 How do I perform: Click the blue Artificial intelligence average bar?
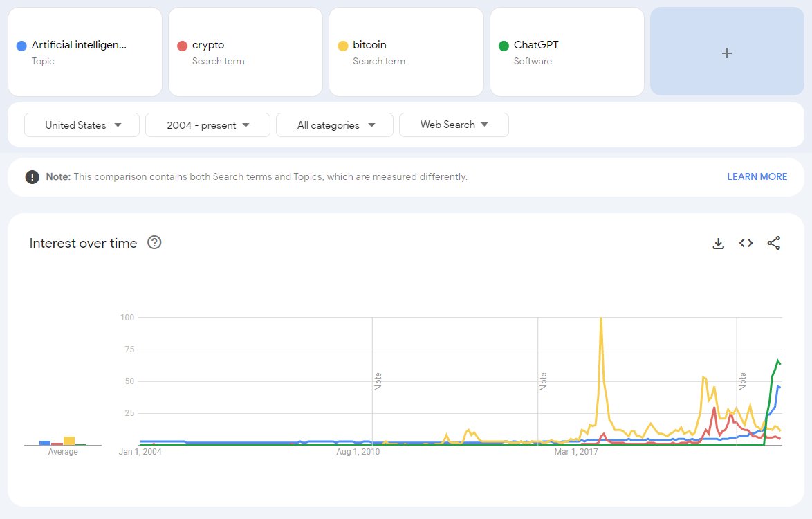45,443
